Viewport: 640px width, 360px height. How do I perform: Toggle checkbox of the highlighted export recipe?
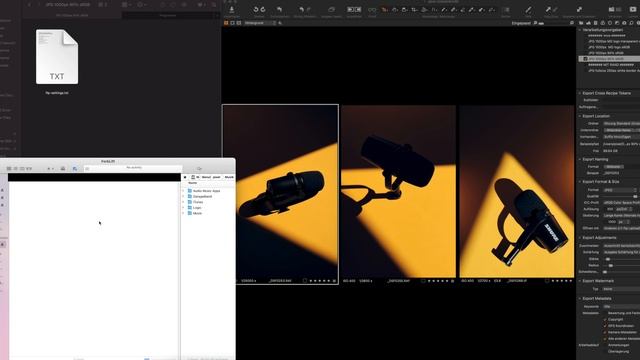[x=585, y=59]
